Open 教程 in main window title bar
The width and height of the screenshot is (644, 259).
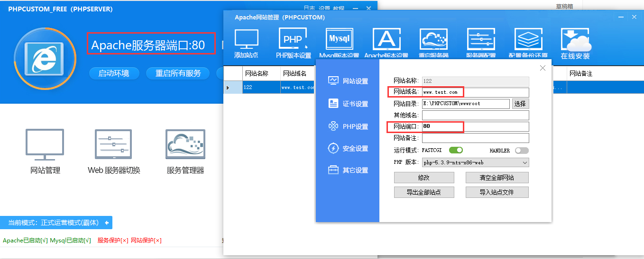click(339, 9)
